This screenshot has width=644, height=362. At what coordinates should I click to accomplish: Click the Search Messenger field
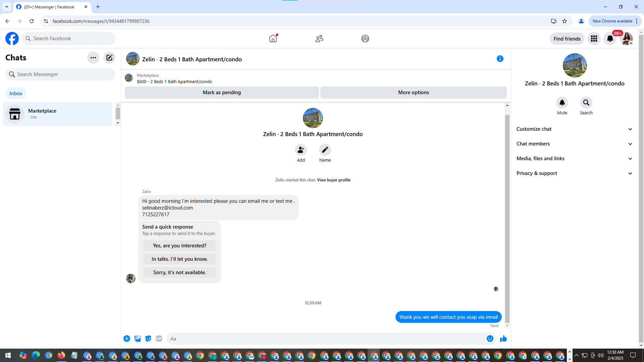click(60, 74)
